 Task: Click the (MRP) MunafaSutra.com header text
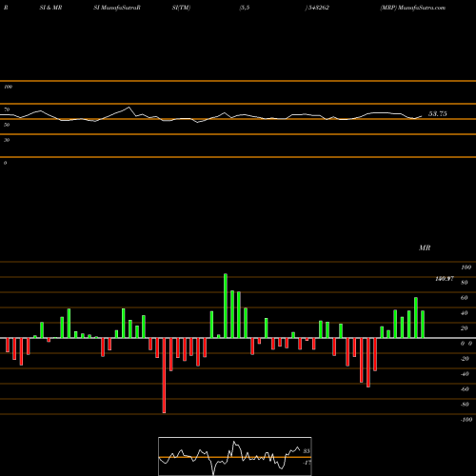click(x=413, y=8)
